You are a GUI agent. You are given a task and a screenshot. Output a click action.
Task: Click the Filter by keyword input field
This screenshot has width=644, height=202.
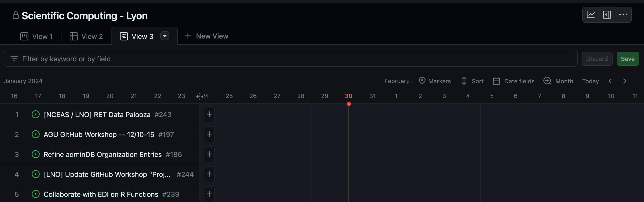pyautogui.click(x=291, y=59)
